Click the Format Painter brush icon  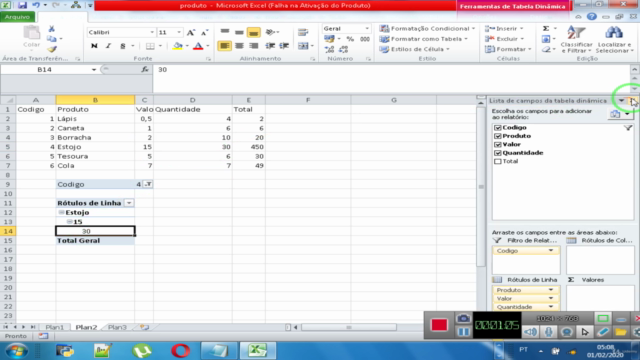51,49
